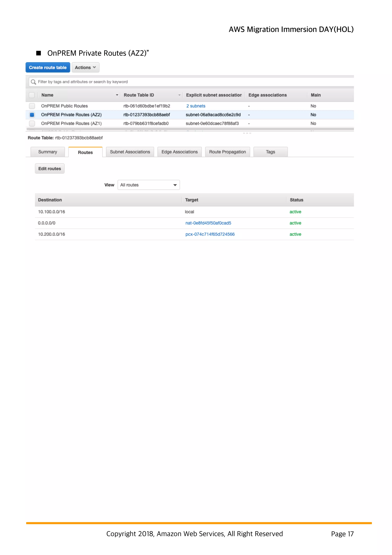This screenshot has width=392, height=555.
Task: Select the OnPREM Public Routes row name
Action: (x=64, y=106)
